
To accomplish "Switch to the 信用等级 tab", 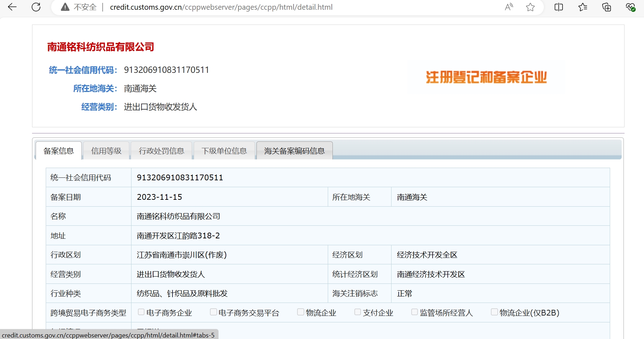I will 106,151.
